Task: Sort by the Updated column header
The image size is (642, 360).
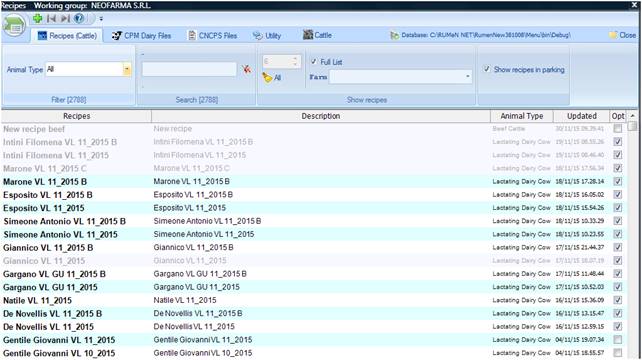Action: click(581, 116)
